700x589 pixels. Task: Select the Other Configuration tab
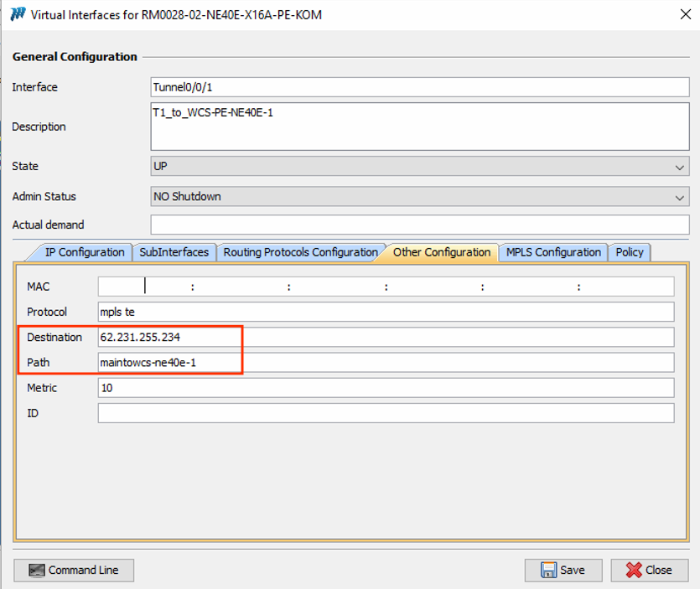tap(441, 252)
